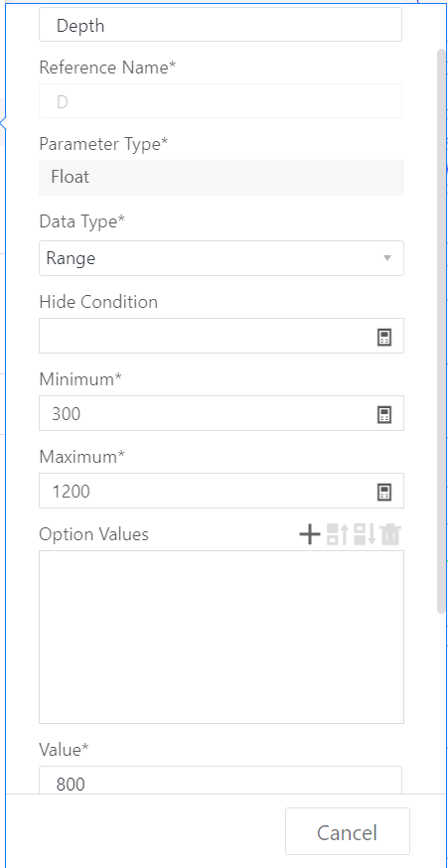Click the vertical scrollbar thumb
Screen dimensions: 448x868
(x=441, y=331)
